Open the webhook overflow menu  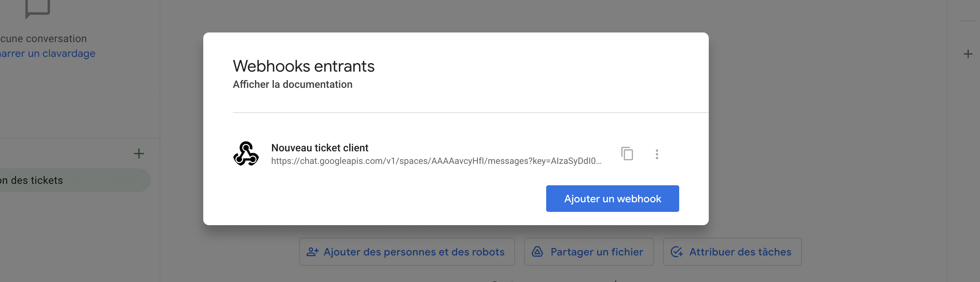click(657, 154)
